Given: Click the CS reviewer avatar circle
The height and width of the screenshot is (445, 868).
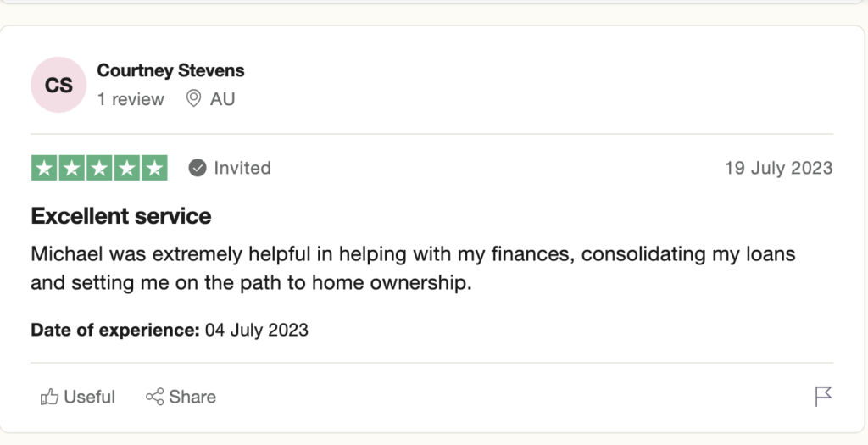Looking at the screenshot, I should [58, 85].
